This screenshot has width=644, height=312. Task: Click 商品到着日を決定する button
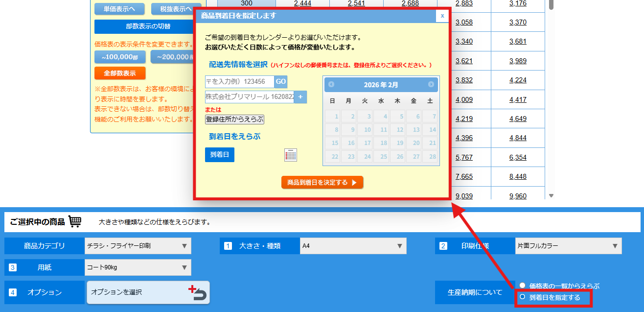(x=322, y=182)
